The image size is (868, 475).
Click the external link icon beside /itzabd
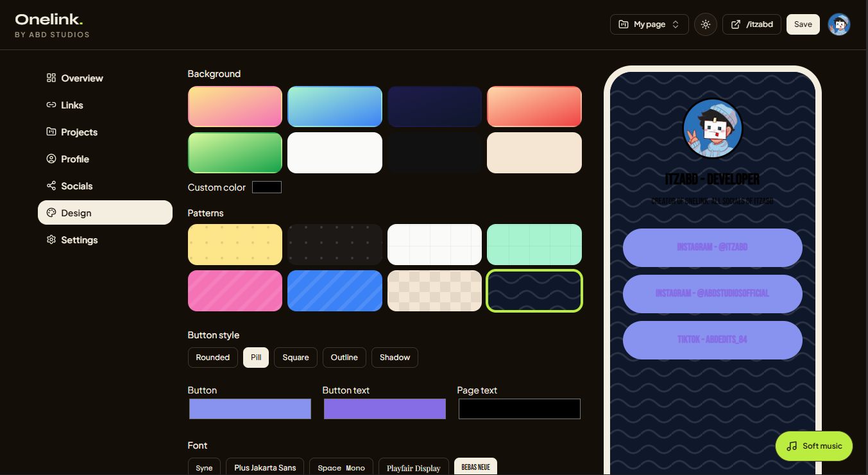735,24
